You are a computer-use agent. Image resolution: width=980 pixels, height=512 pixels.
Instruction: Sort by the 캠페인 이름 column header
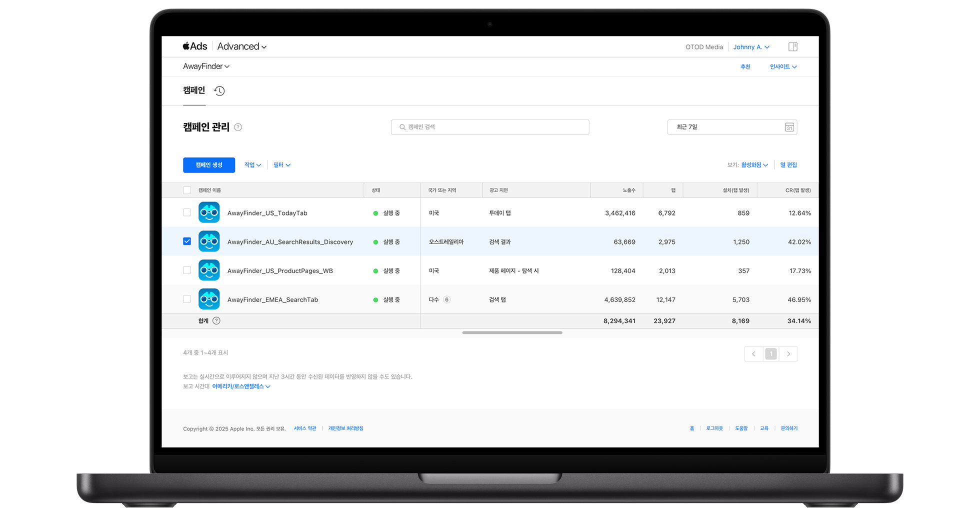[209, 190]
